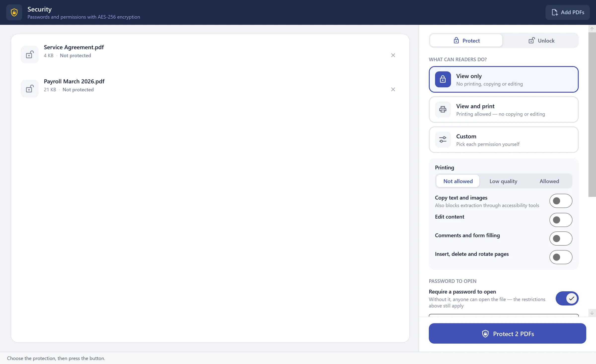596x364 pixels.
Task: Click the Add PDFs button
Action: click(x=567, y=12)
